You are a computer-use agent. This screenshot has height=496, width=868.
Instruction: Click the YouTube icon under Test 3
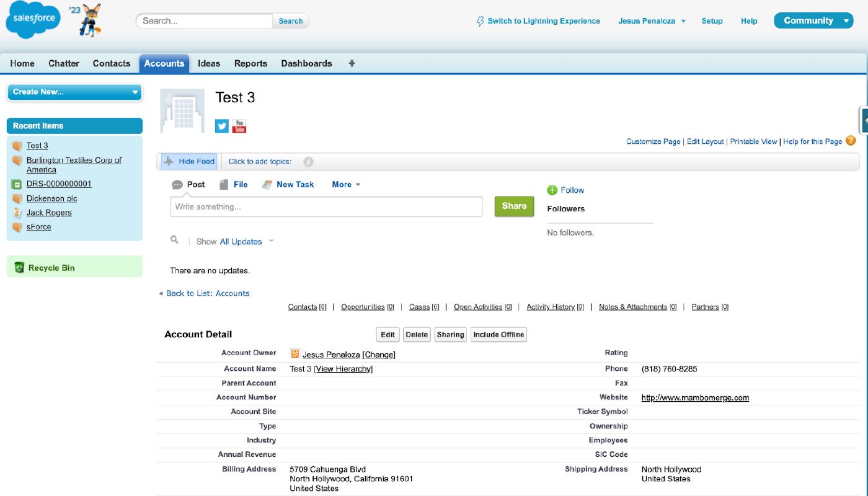click(239, 126)
